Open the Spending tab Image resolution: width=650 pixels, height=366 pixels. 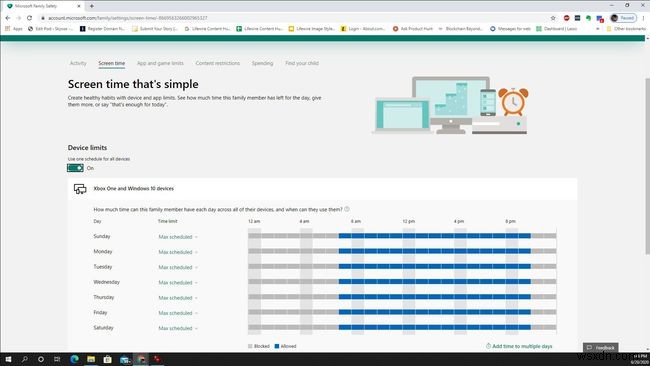262,63
